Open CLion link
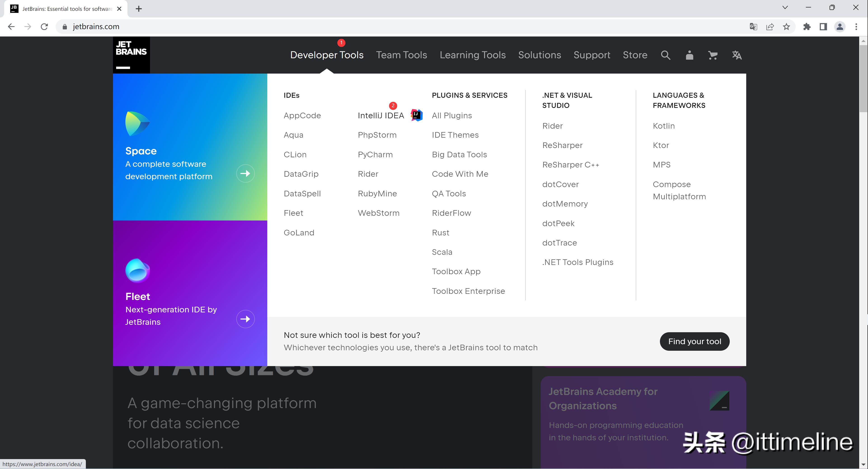The width and height of the screenshot is (868, 469). click(295, 155)
